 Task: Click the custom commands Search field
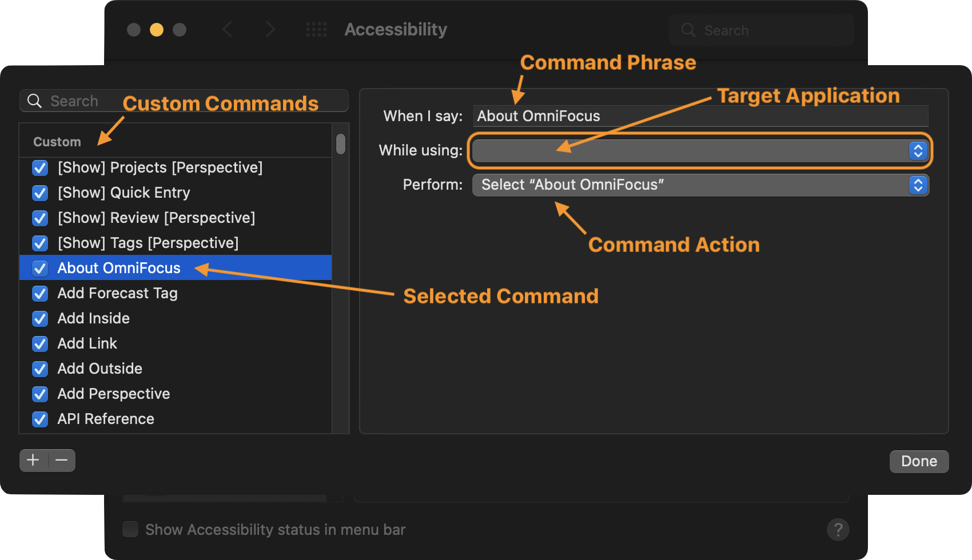[x=184, y=101]
